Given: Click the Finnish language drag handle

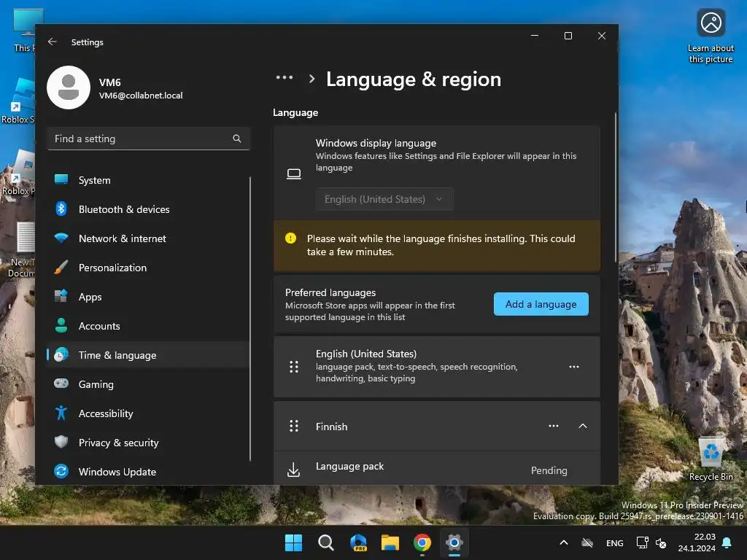Looking at the screenshot, I should (294, 426).
